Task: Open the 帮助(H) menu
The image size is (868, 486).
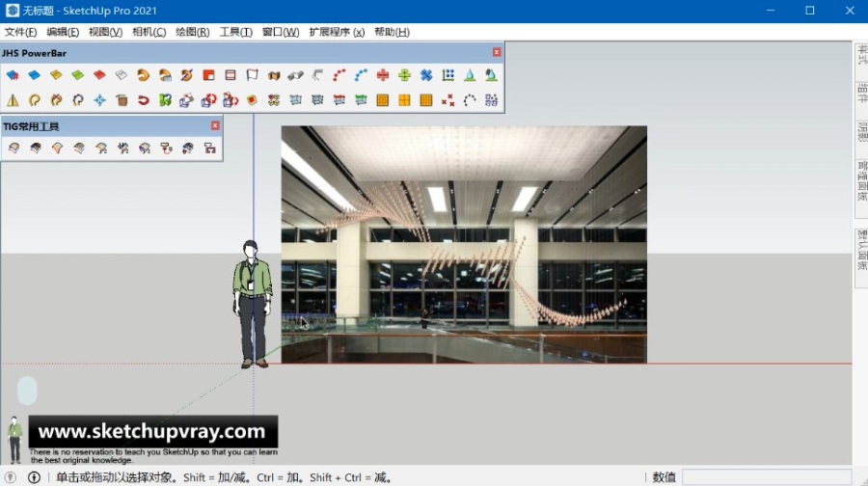Action: (392, 32)
